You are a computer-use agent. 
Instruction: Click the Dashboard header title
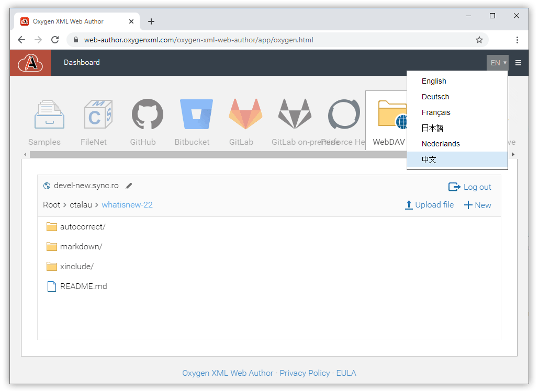tap(82, 63)
